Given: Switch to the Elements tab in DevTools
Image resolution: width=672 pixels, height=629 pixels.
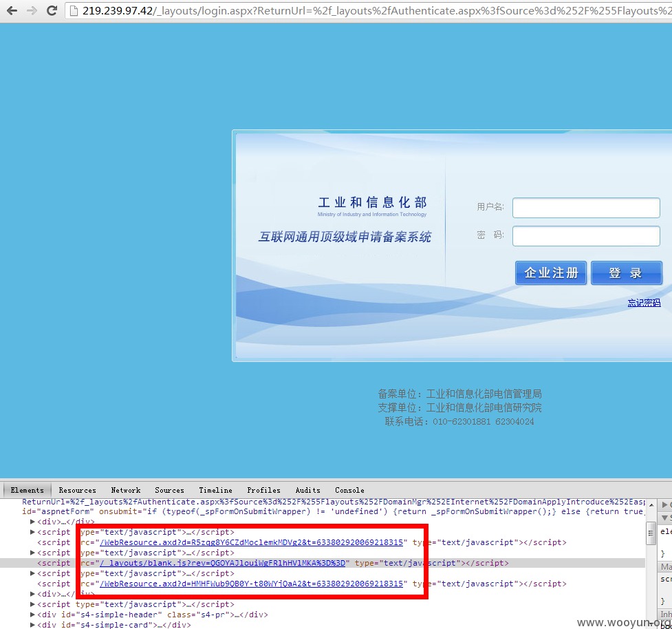Looking at the screenshot, I should (x=27, y=490).
